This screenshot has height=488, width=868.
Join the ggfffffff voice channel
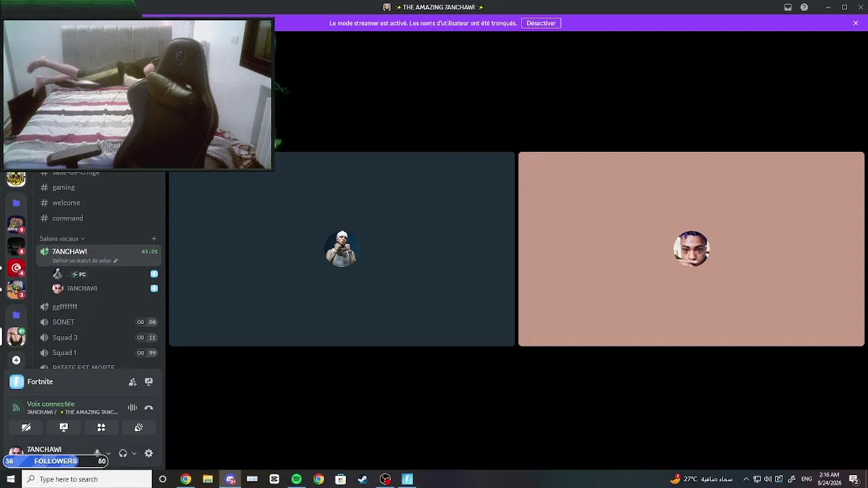tap(98, 306)
